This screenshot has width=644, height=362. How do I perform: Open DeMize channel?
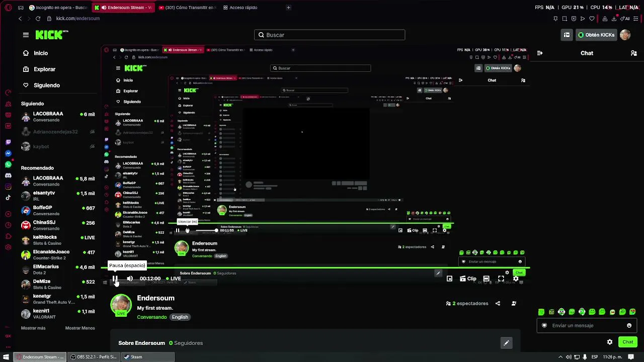pos(58,284)
